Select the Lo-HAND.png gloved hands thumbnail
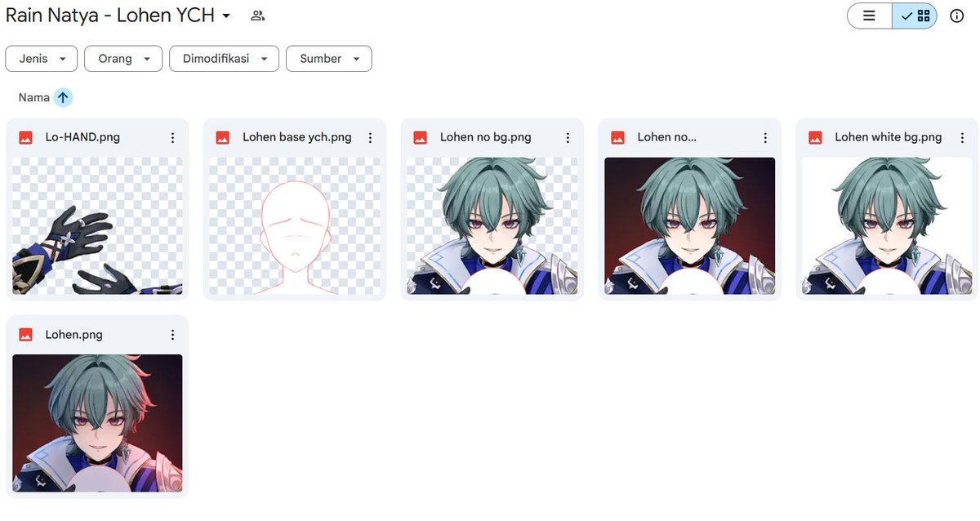 point(97,226)
